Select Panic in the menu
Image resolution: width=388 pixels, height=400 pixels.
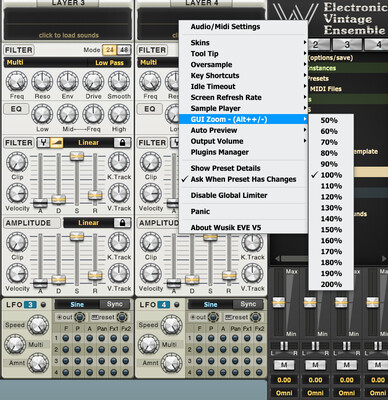243,211
